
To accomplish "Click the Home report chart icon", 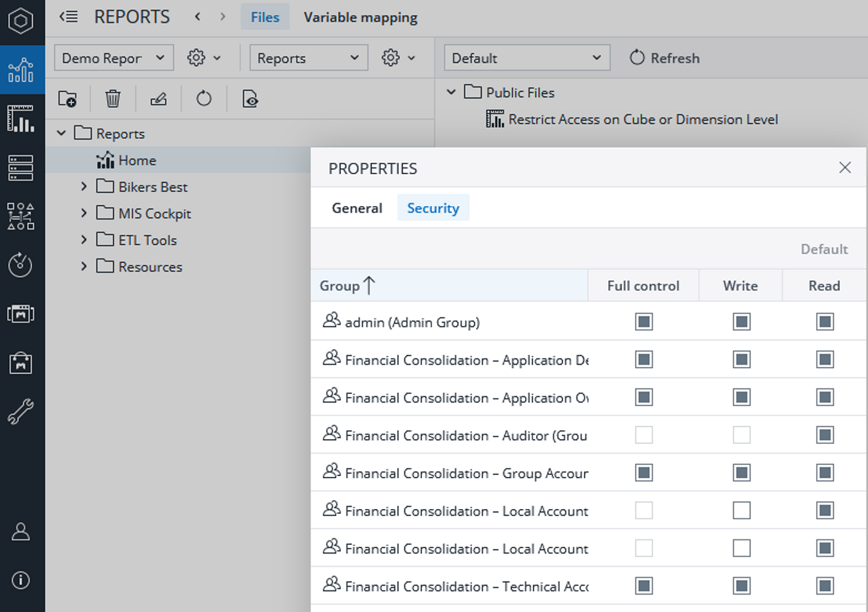I will (x=105, y=160).
